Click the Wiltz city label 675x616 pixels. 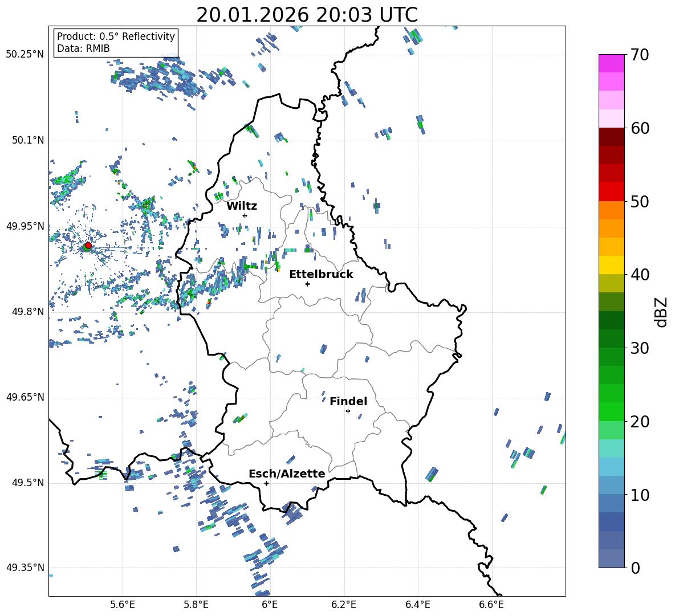coord(242,206)
